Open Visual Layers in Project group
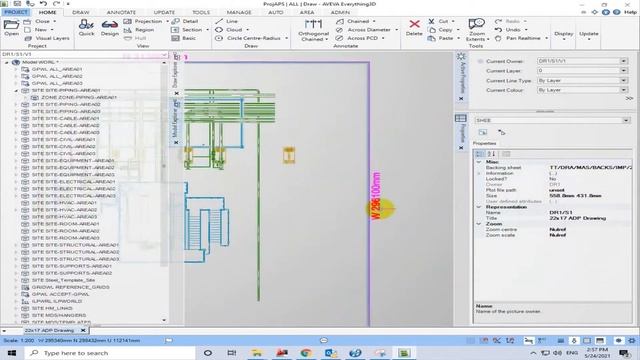 [x=47, y=38]
